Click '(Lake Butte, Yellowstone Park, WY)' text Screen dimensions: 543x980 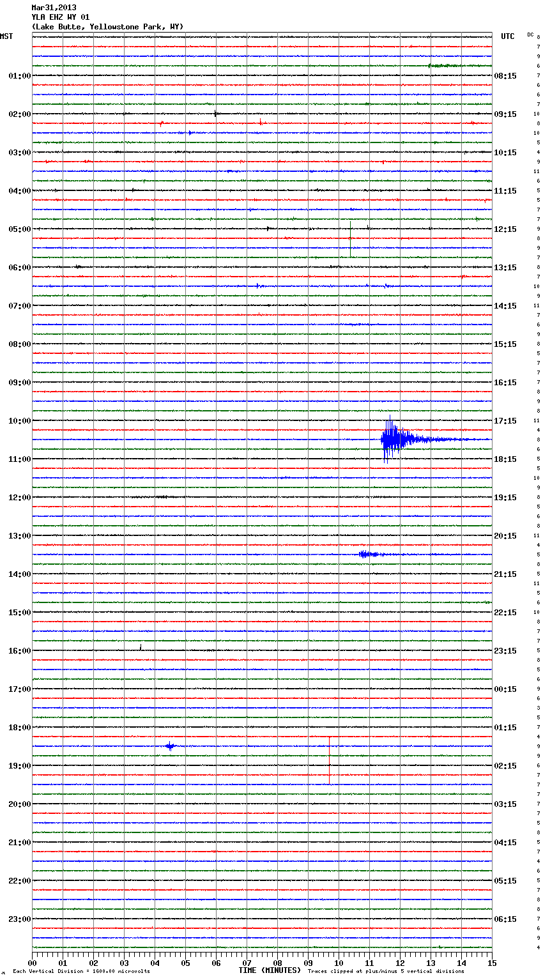[107, 27]
